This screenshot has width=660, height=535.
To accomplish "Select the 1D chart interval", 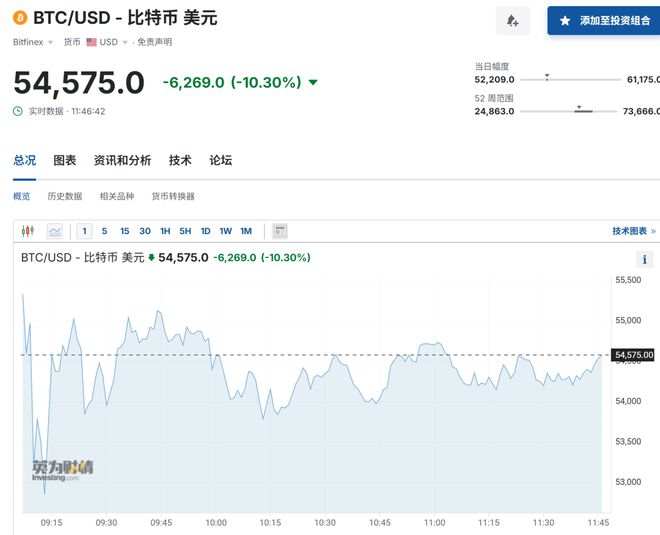I will [x=205, y=231].
